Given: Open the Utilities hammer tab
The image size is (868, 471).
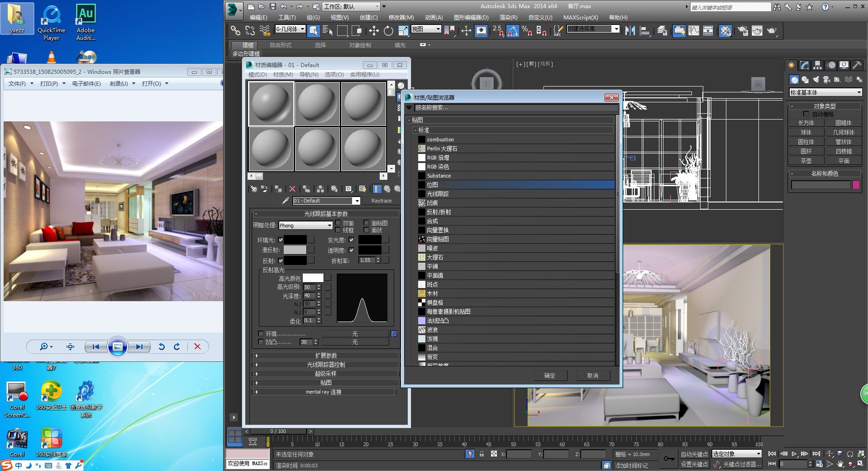Looking at the screenshot, I should [857, 65].
